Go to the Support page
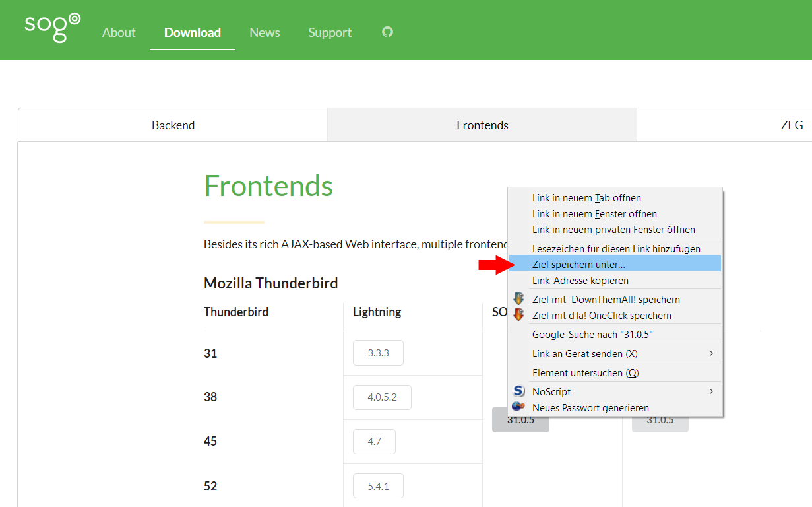 (x=330, y=32)
